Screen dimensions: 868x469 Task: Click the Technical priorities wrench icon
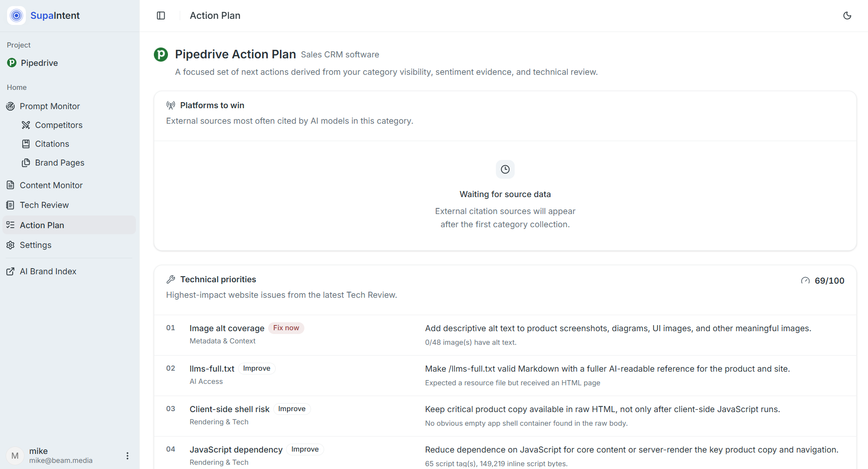point(171,279)
